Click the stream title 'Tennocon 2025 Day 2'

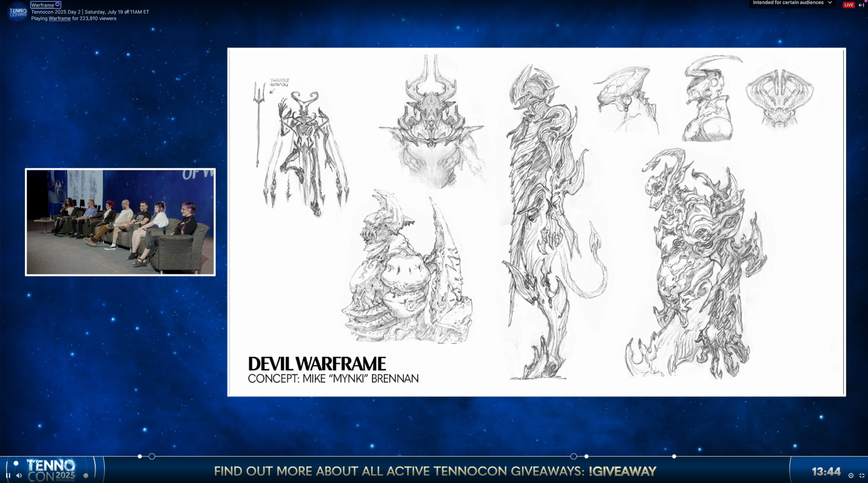click(x=56, y=12)
